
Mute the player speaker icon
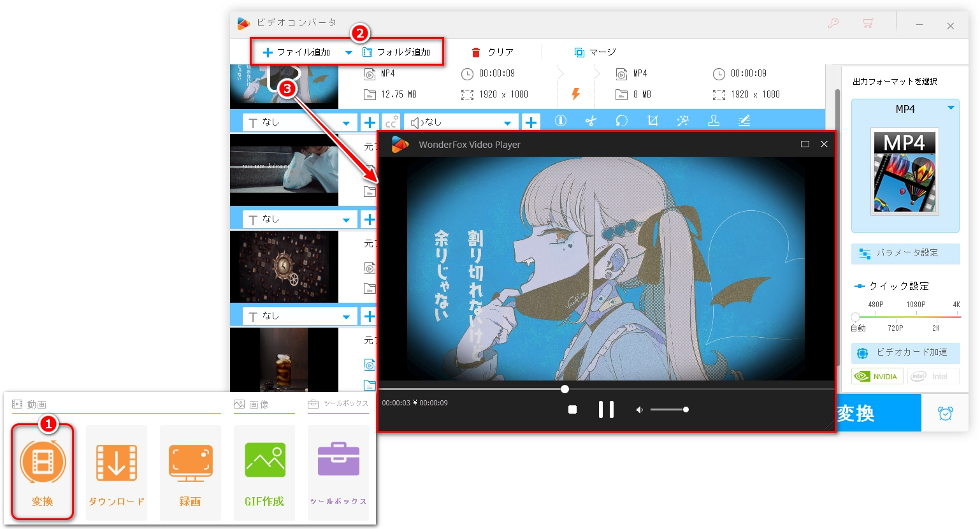pos(639,410)
